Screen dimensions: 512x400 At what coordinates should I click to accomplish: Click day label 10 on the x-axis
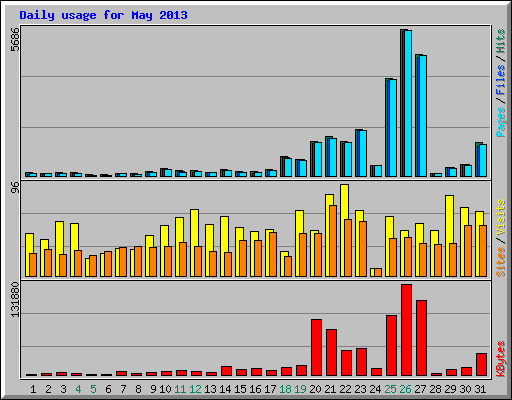click(165, 389)
